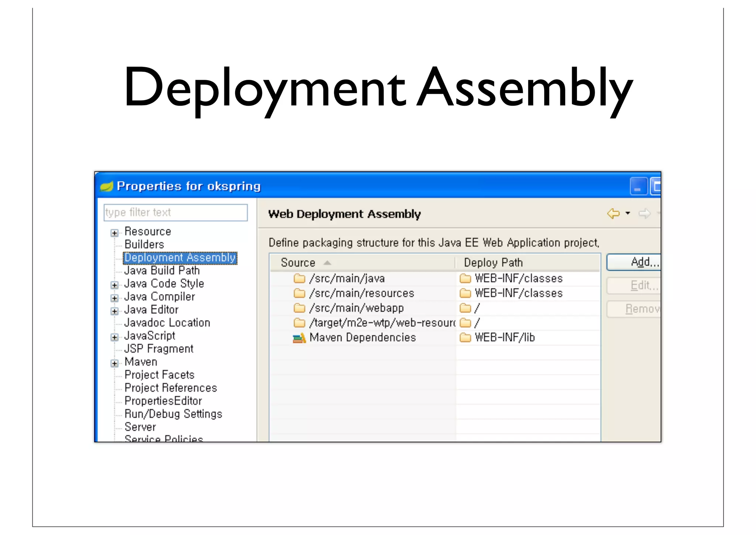Minimize the Properties for okspring window
This screenshot has width=756, height=535.
tap(638, 186)
